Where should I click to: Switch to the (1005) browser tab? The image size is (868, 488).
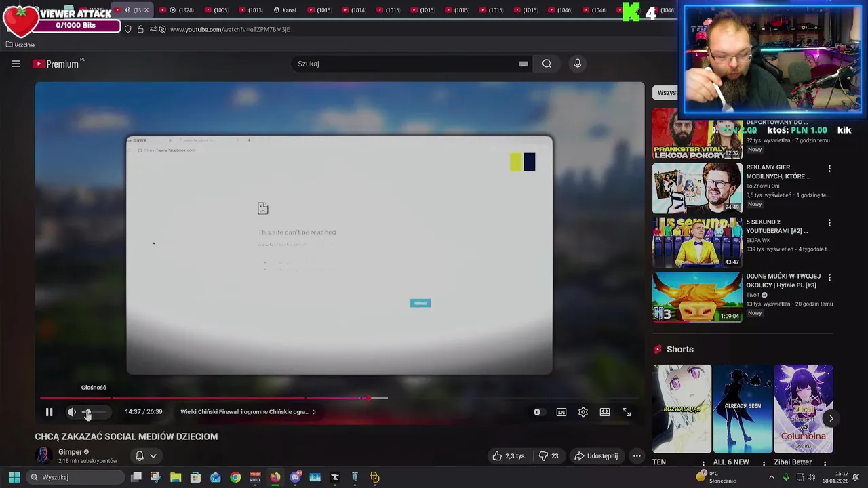coord(216,10)
